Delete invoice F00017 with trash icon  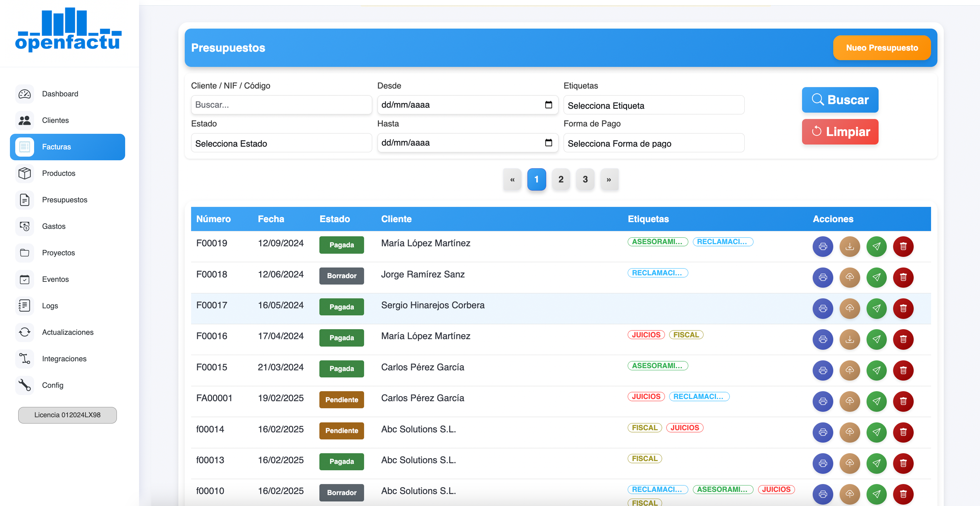pos(903,308)
